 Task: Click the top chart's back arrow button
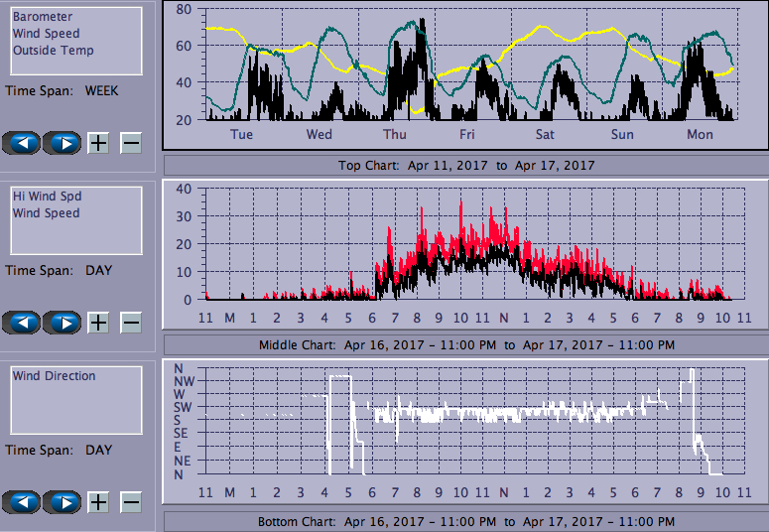24,143
